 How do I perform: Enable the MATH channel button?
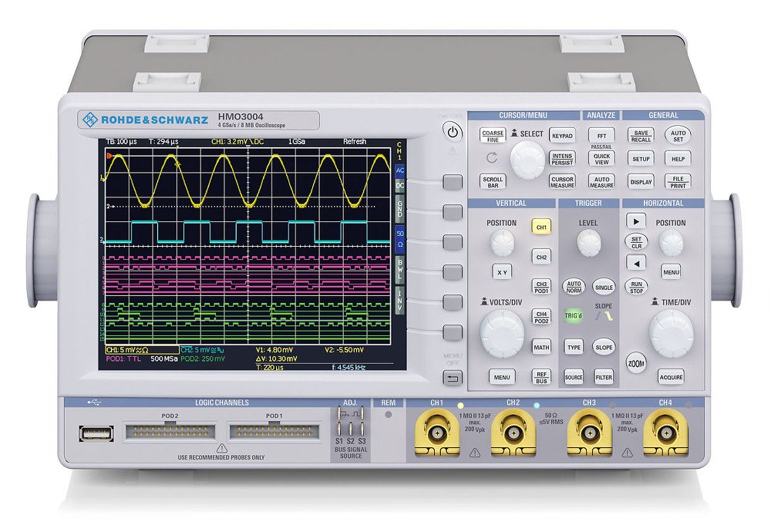tap(541, 347)
